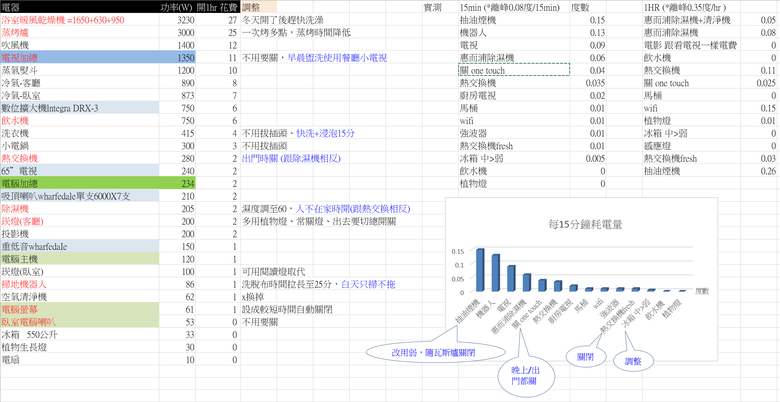Screen dimensions: 780x402
Task: Select the 873 power value
Action: (x=188, y=96)
